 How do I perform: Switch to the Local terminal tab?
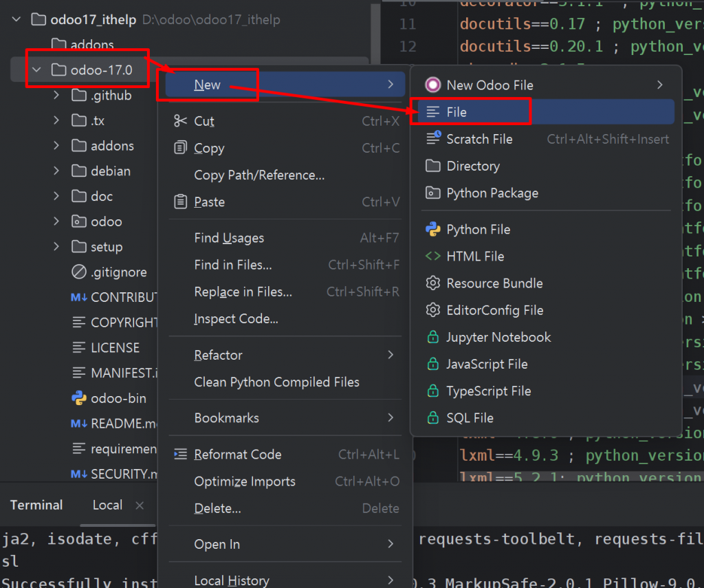pos(107,505)
